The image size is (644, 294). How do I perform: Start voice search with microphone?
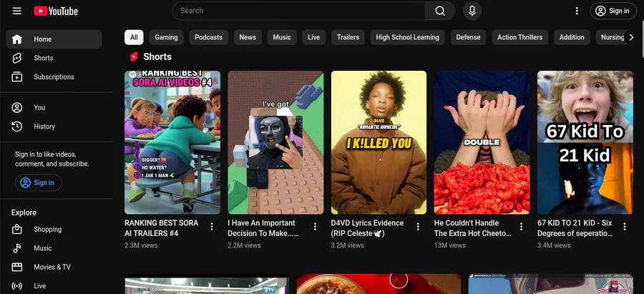472,11
